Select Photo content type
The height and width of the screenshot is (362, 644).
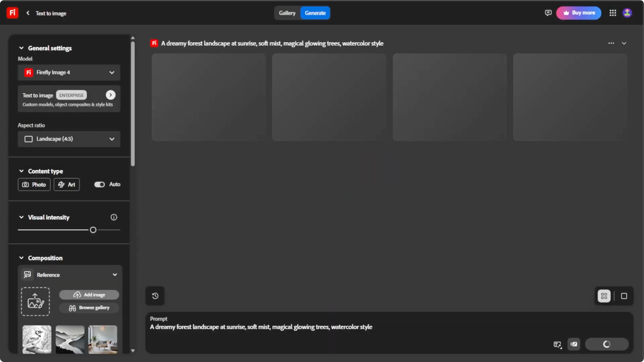point(34,184)
